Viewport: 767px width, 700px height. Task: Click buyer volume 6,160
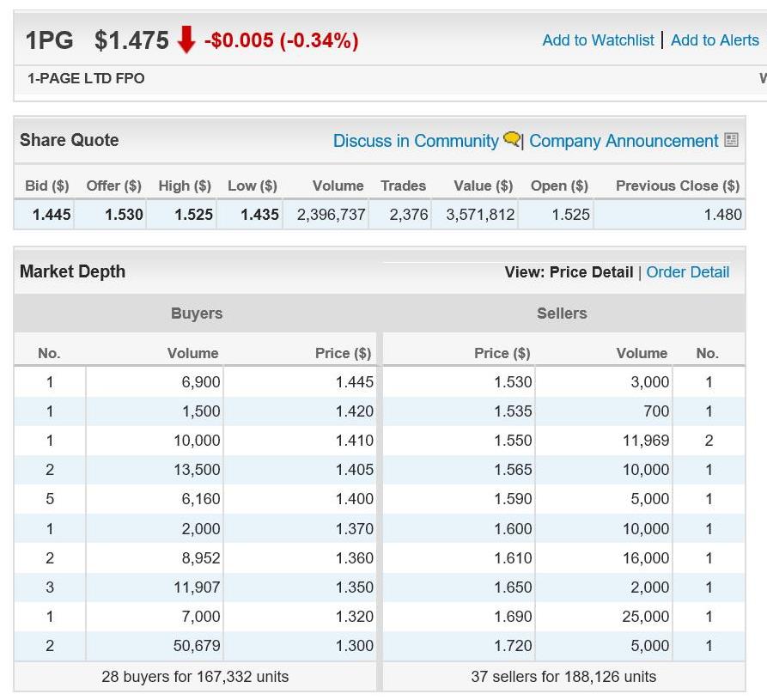point(201,499)
